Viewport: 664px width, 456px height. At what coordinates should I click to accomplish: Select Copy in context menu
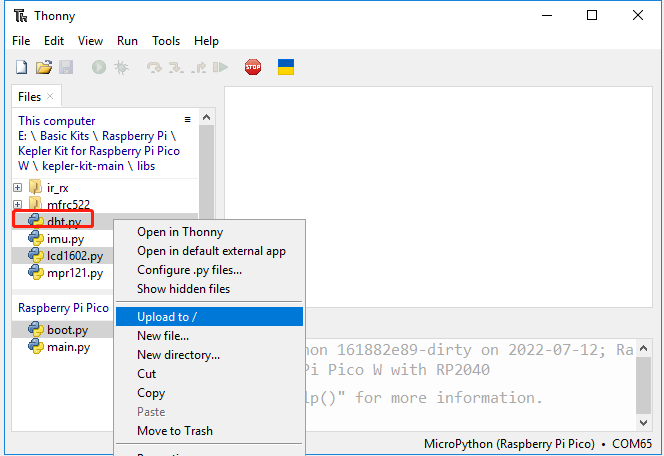(x=210, y=393)
